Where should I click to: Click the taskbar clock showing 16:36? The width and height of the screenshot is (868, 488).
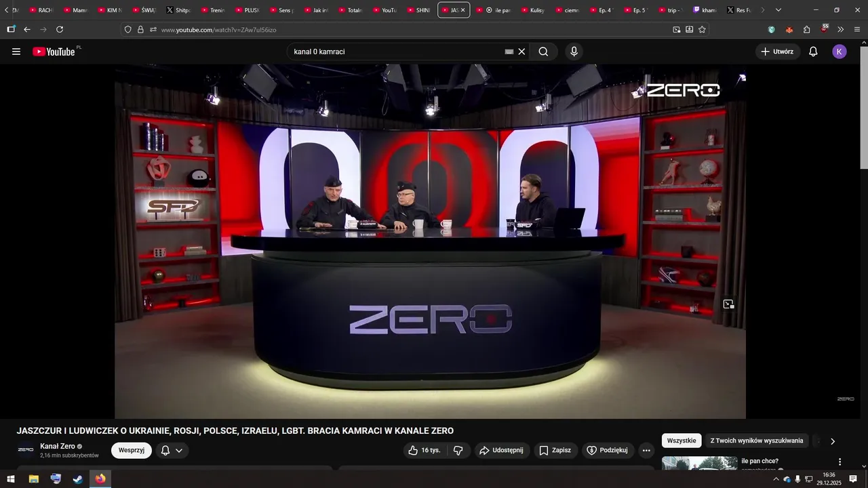coord(829,479)
